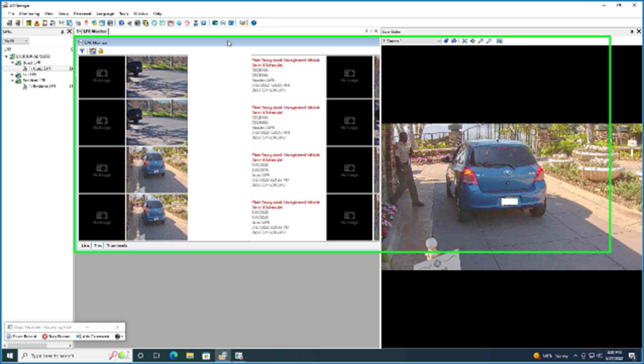Viewport: 644px width, 364px height.
Task: Click the fit-to-window icon in Live Video toolbar
Action: (464, 41)
